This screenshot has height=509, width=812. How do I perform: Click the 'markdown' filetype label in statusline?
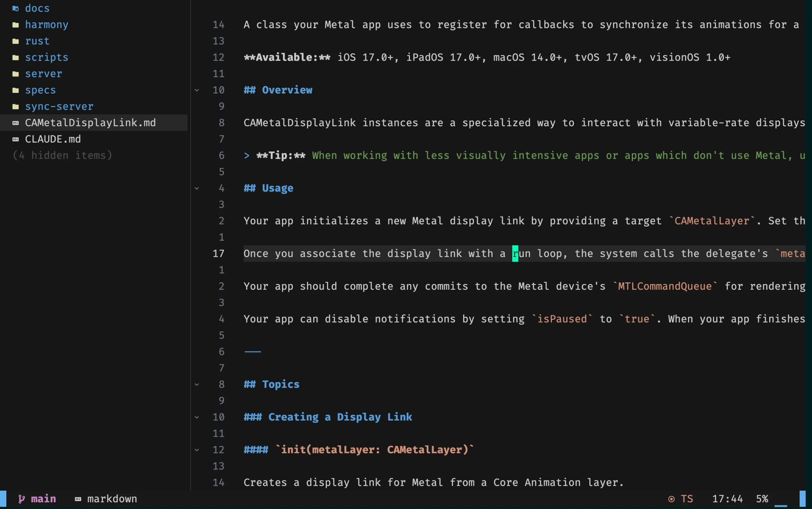pyautogui.click(x=112, y=499)
